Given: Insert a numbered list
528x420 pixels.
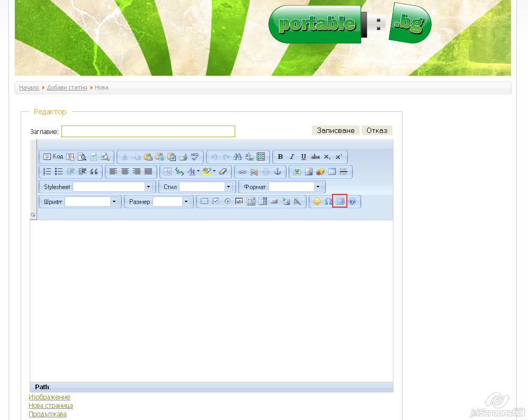Looking at the screenshot, I should coord(47,172).
